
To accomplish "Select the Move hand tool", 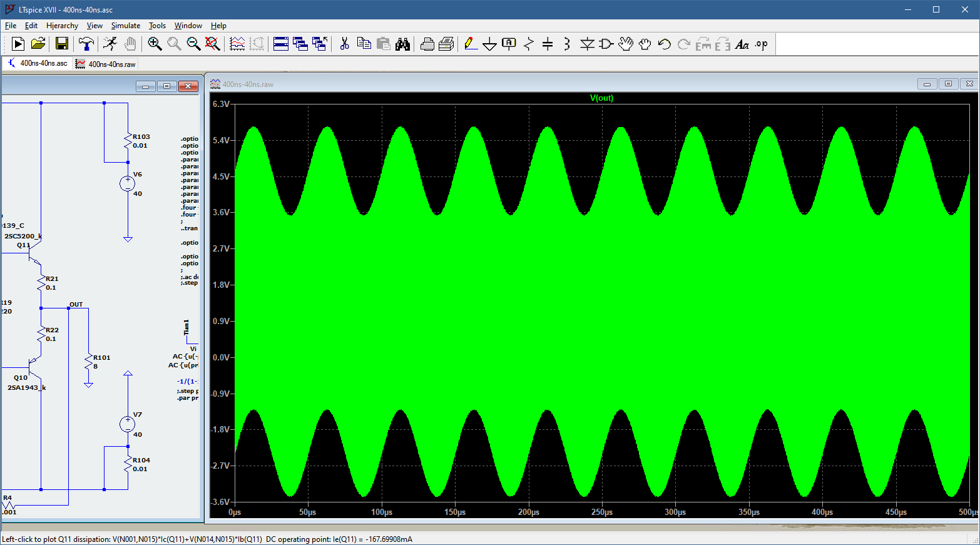I will tap(626, 44).
